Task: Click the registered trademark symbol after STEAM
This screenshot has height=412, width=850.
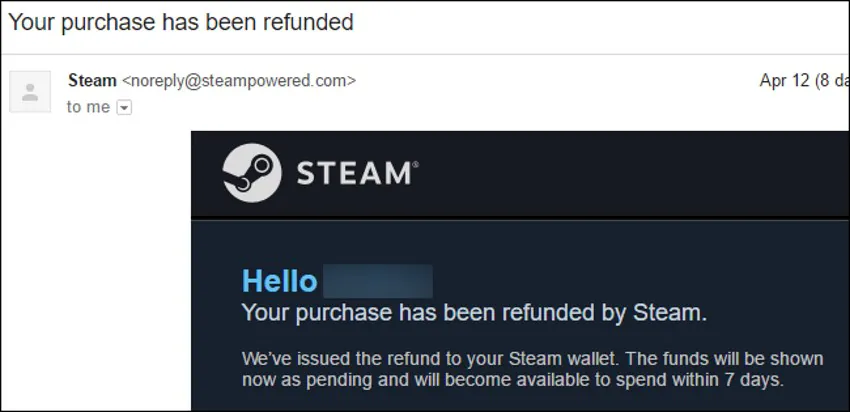Action: click(415, 164)
